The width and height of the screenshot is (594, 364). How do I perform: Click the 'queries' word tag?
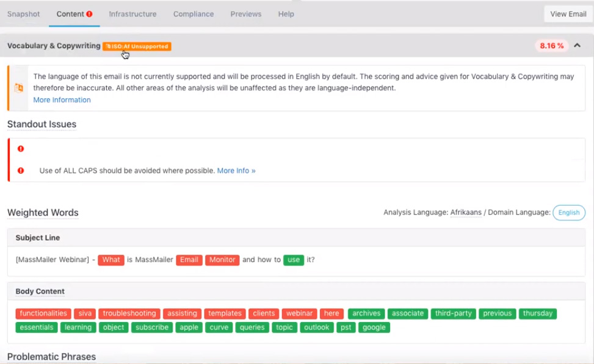click(x=252, y=327)
